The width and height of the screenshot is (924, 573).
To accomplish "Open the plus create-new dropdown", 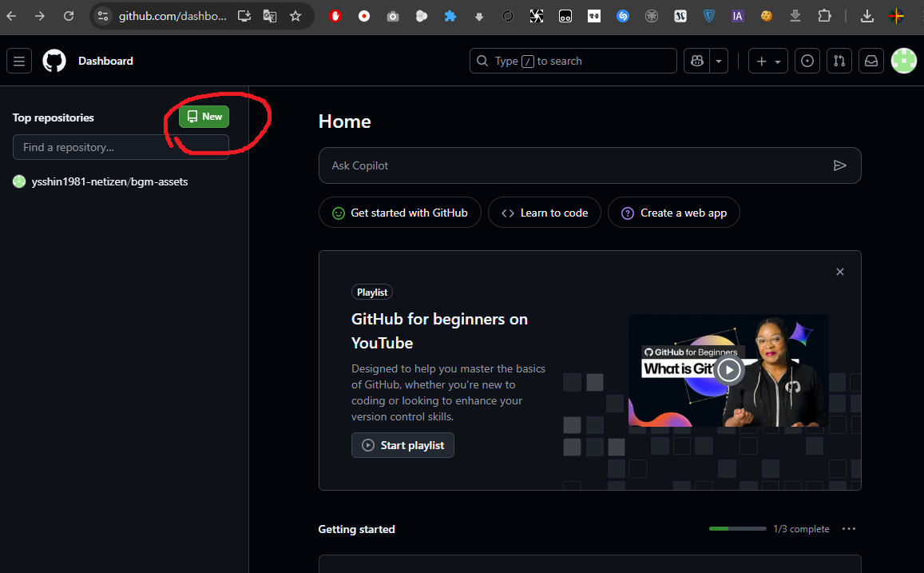I will [767, 61].
